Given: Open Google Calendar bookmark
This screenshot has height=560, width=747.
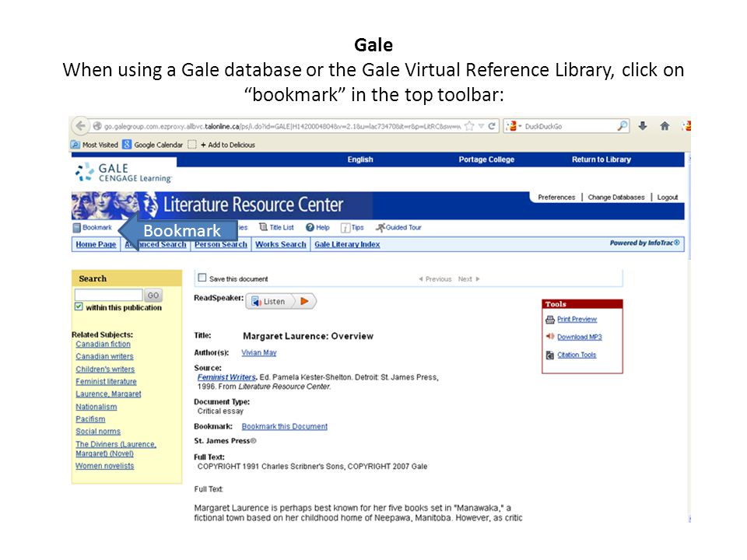Looking at the screenshot, I should tap(153, 145).
